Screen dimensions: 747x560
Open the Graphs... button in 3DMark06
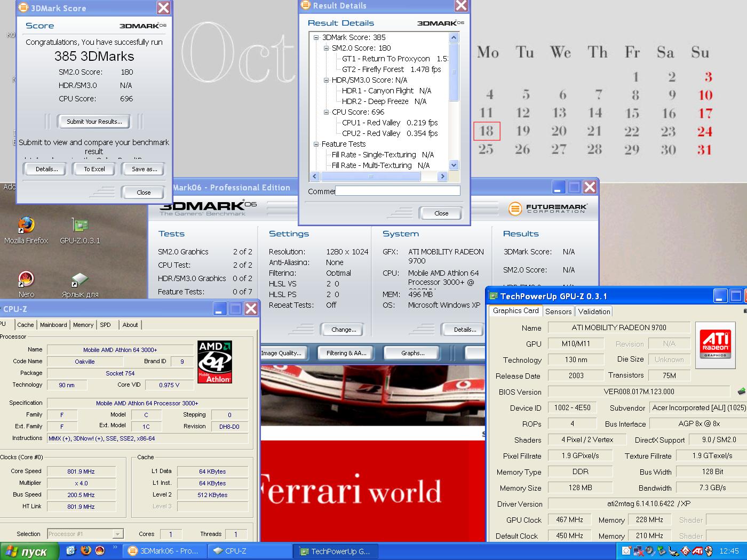click(x=412, y=353)
